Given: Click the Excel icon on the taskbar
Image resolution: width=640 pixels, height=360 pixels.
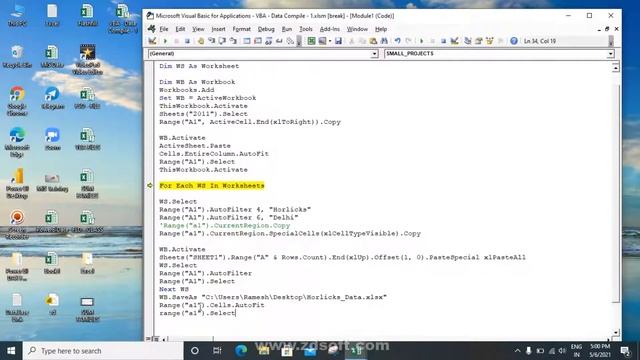Looking at the screenshot, I should (356, 351).
